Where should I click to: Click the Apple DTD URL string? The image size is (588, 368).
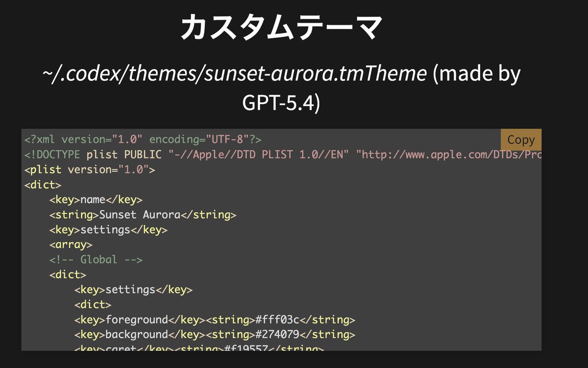449,155
